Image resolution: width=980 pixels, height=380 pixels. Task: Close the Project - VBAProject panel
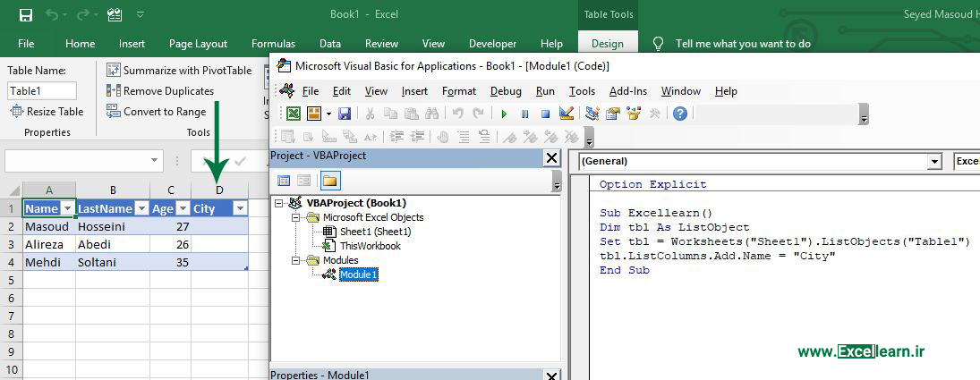point(552,158)
